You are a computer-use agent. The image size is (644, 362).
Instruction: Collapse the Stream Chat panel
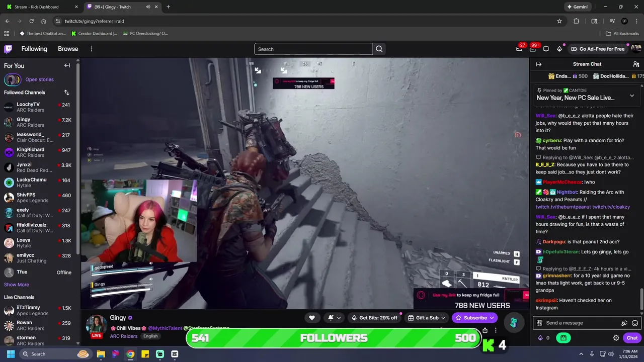click(x=538, y=64)
